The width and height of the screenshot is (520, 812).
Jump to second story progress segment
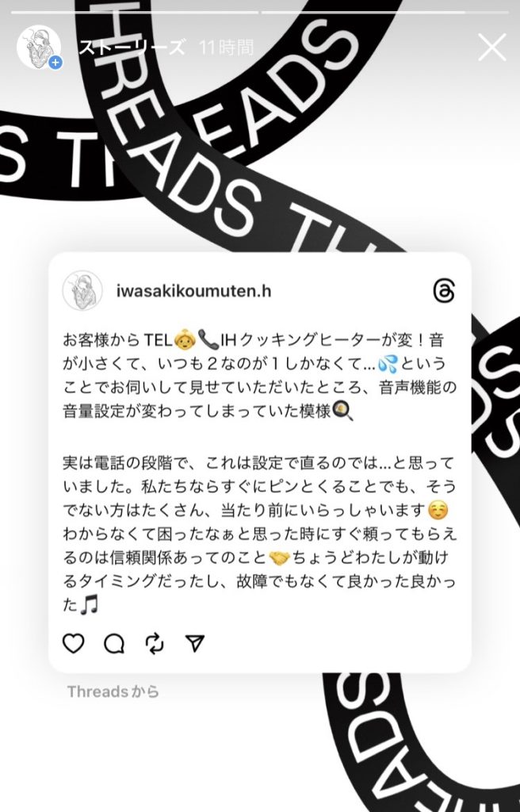pyautogui.click(x=384, y=12)
